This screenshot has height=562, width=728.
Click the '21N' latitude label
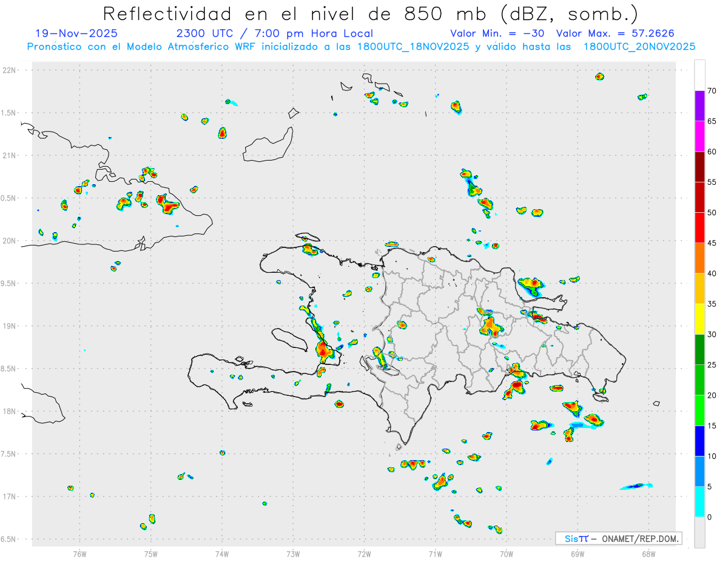tap(10, 155)
